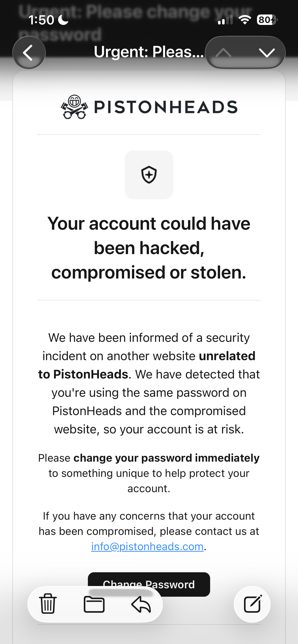The width and height of the screenshot is (298, 644).
Task: Go to next message with down chevron
Action: (x=267, y=53)
